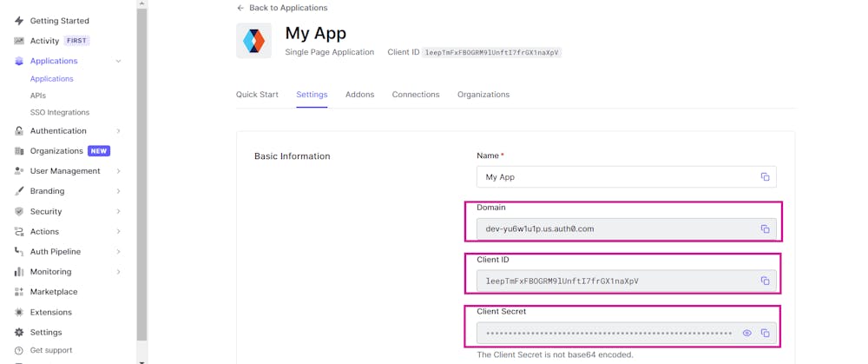Open the Connections tab
This screenshot has height=364, width=868.
pyautogui.click(x=416, y=95)
